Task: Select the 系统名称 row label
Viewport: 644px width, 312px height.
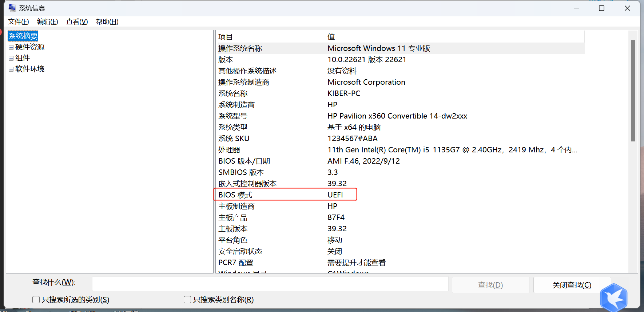Action: click(x=233, y=93)
